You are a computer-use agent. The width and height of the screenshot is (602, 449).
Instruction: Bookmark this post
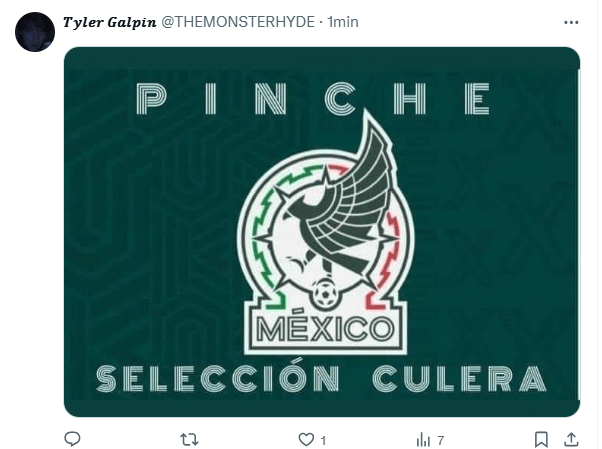point(541,439)
